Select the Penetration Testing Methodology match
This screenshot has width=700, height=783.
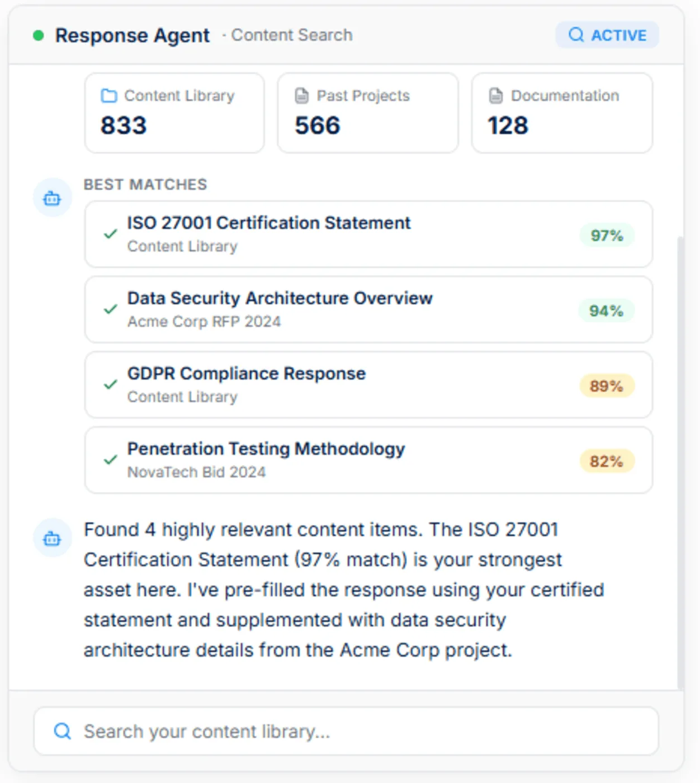point(368,460)
